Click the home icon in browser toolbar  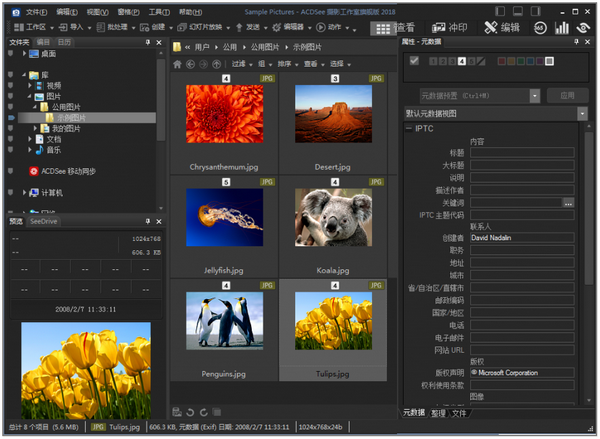(x=178, y=63)
